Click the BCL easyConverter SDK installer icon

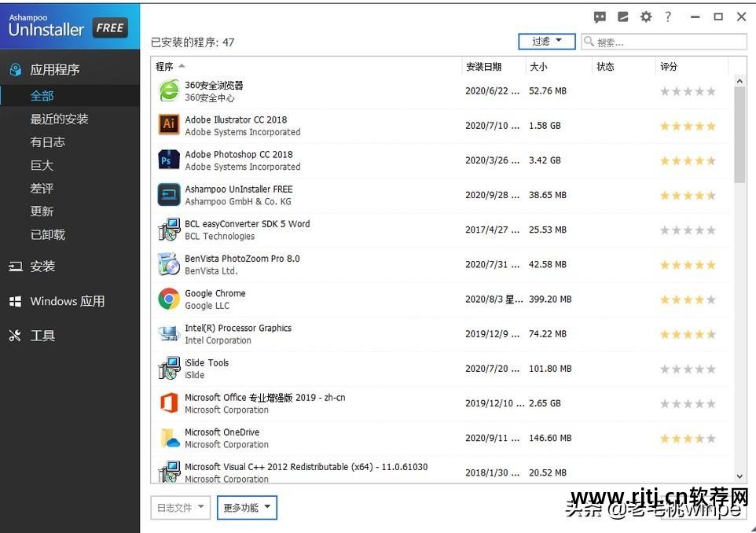[169, 229]
